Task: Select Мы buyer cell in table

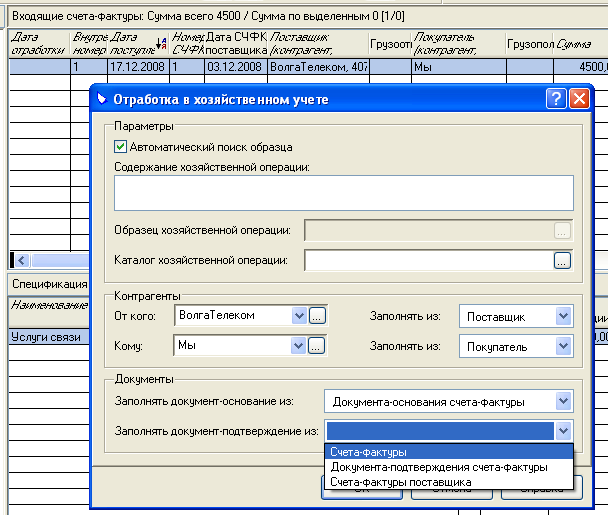Action: [459, 67]
